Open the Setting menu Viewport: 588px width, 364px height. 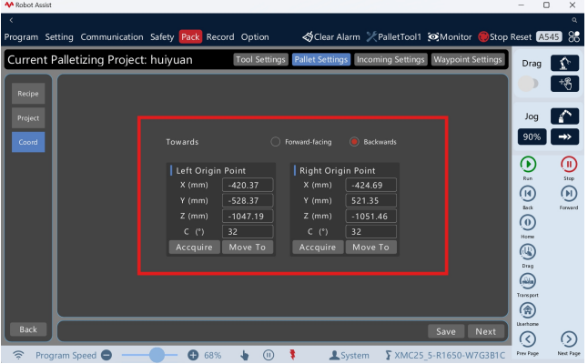point(59,37)
